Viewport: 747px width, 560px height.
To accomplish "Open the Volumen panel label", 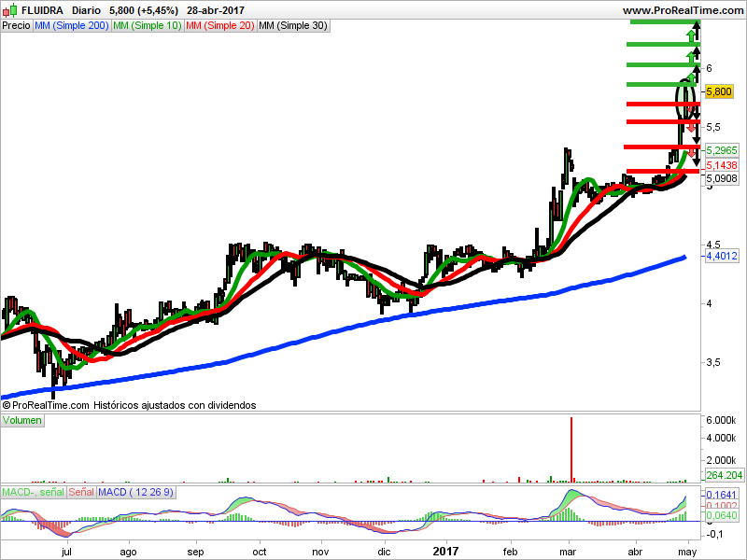I will (x=22, y=421).
